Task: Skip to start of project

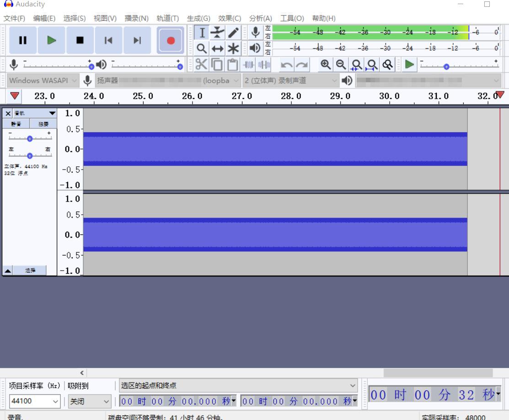Action: point(108,40)
